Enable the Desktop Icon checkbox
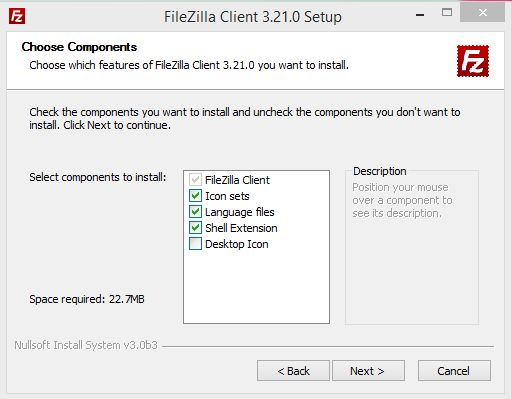Viewport: 512px width, 399px height. [x=195, y=244]
